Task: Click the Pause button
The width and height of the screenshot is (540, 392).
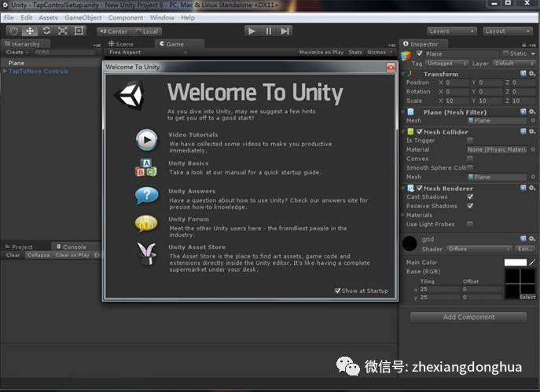Action: (269, 31)
